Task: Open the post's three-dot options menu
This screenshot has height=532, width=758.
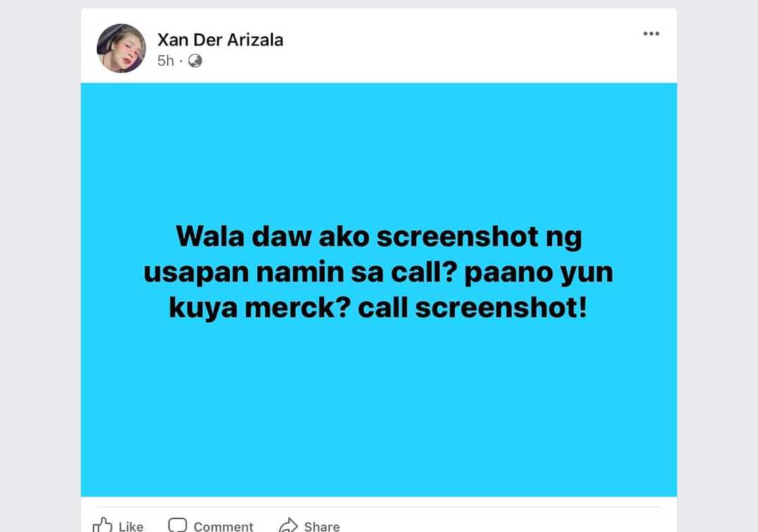Action: 651,33
